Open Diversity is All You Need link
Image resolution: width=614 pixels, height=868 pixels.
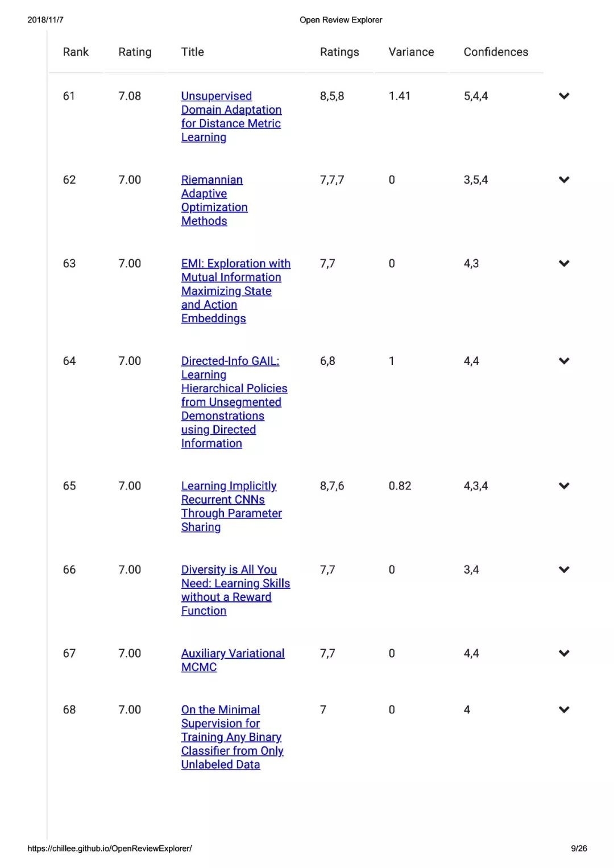point(236,590)
